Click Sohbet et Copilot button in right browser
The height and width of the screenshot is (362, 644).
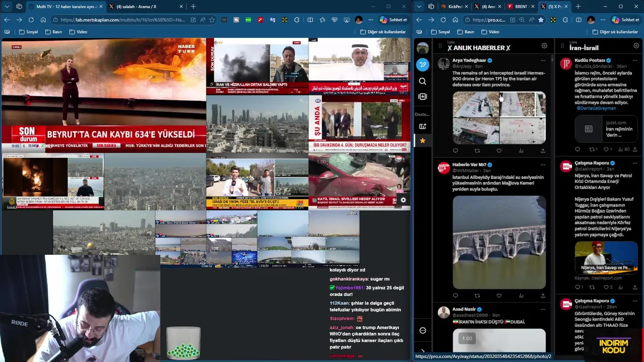(625, 20)
